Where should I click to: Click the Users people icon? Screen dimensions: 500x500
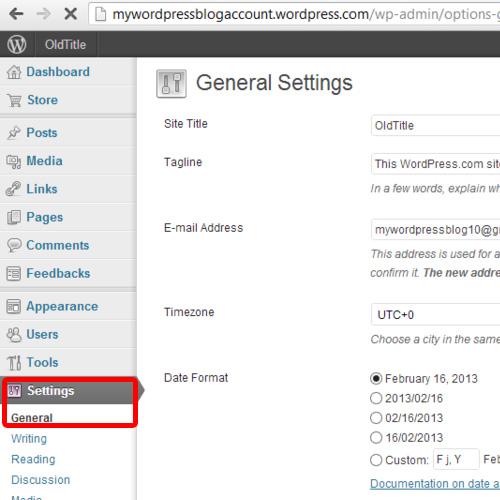[x=14, y=335]
